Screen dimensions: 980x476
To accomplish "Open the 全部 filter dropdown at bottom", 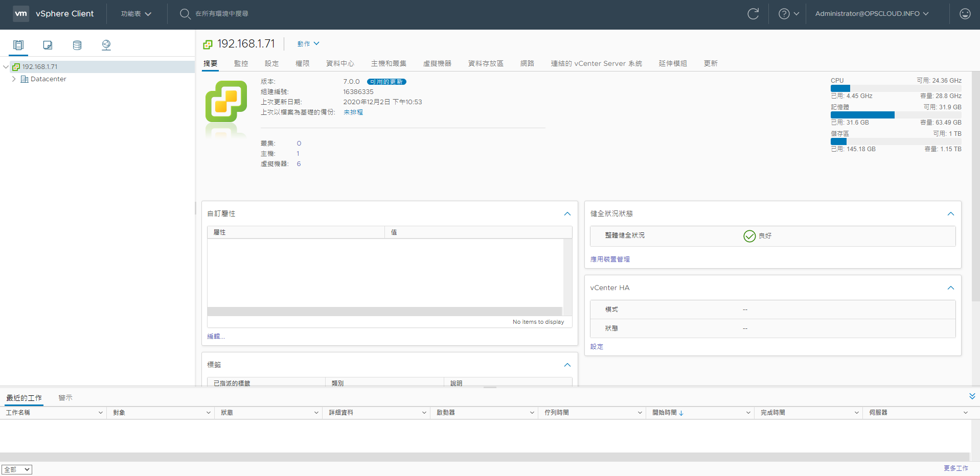I will (17, 469).
